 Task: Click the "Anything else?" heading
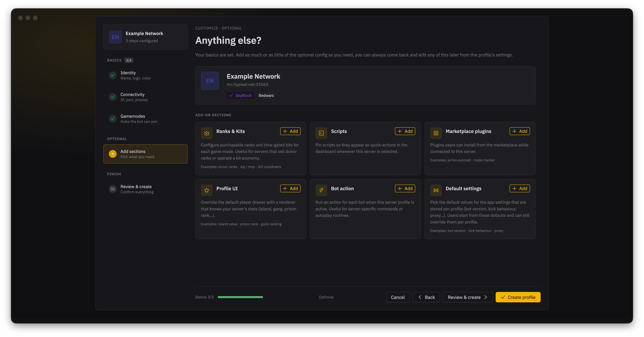tap(228, 40)
